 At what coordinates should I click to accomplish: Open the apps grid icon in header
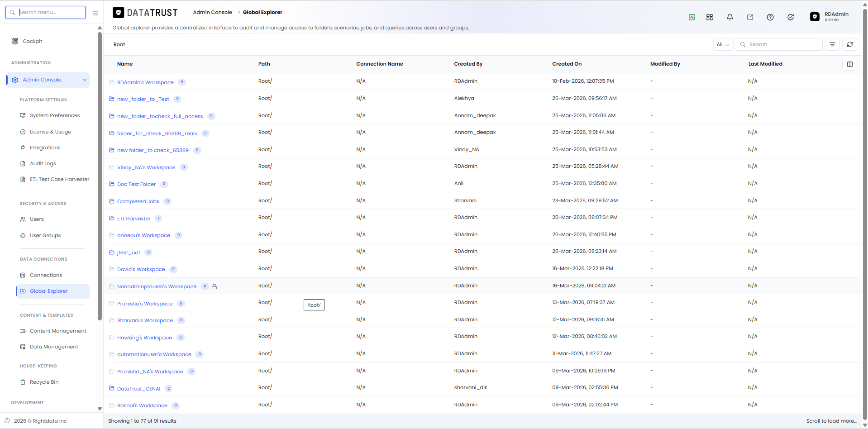(709, 17)
